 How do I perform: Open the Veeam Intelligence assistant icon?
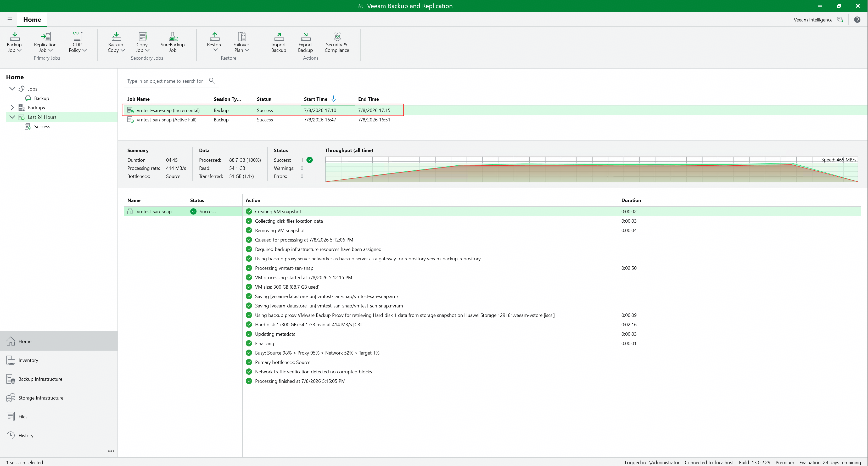(x=840, y=20)
